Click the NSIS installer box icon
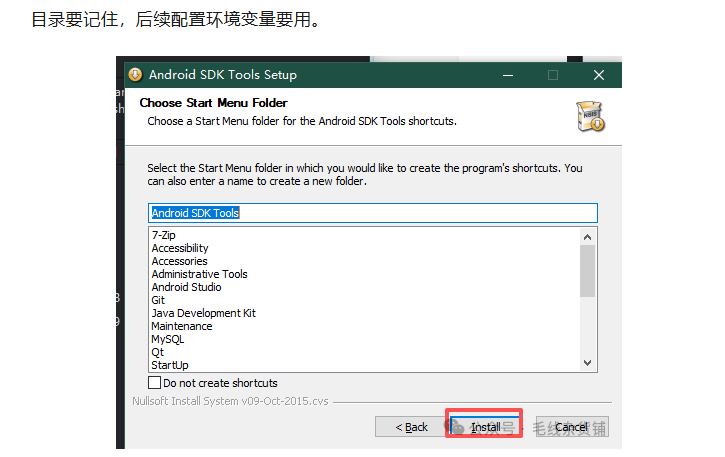Image resolution: width=725 pixels, height=457 pixels. (590, 116)
